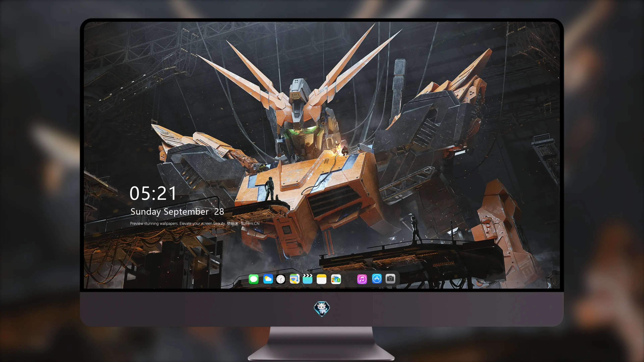The image size is (644, 362).
Task: Launch the clapperboard Videos app
Action: (308, 279)
